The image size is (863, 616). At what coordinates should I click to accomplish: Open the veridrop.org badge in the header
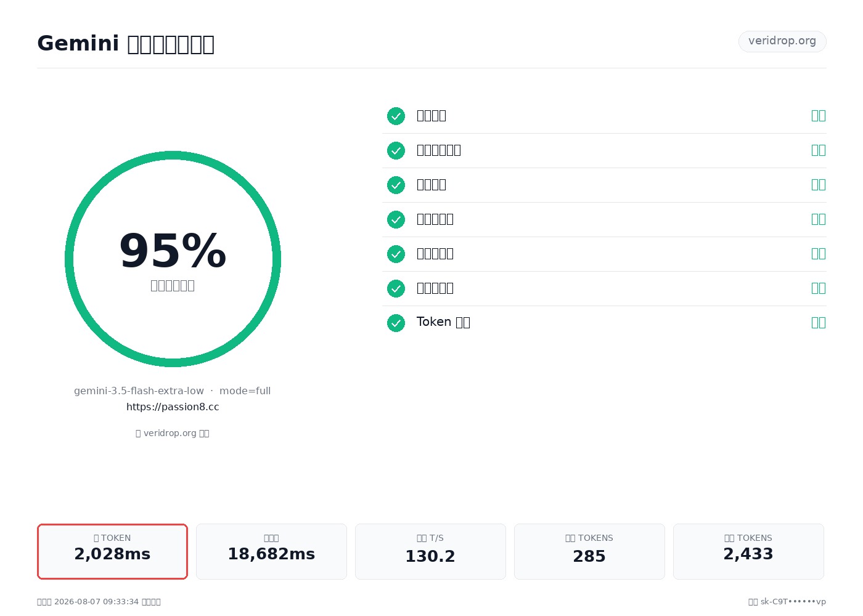(x=782, y=41)
